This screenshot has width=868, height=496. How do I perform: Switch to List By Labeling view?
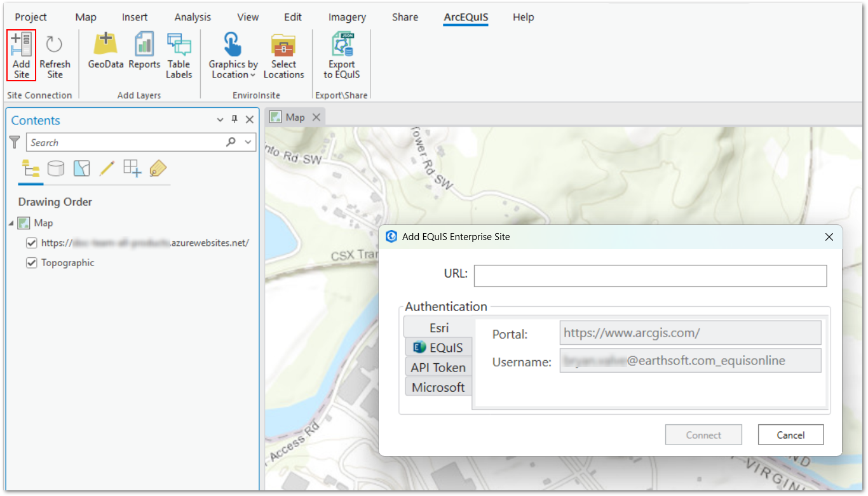tap(158, 168)
